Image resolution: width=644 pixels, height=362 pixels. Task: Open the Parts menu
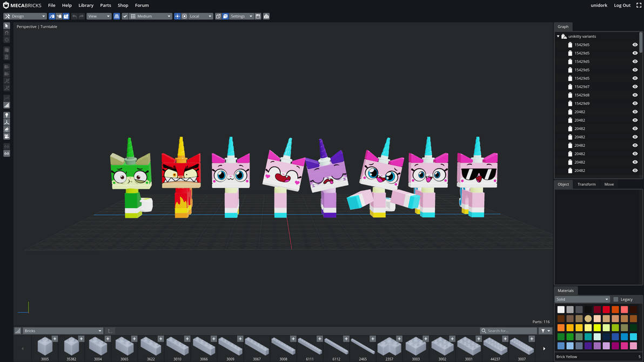pyautogui.click(x=105, y=5)
